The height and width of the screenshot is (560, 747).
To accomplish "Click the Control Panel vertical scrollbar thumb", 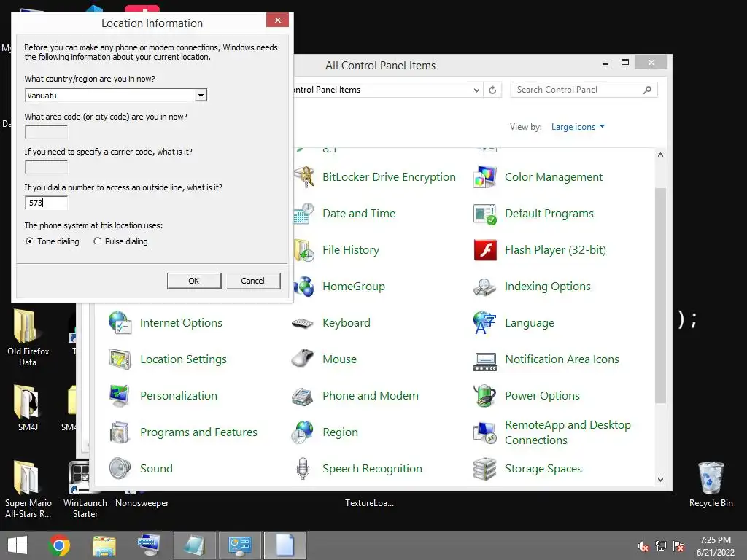I will (x=660, y=296).
